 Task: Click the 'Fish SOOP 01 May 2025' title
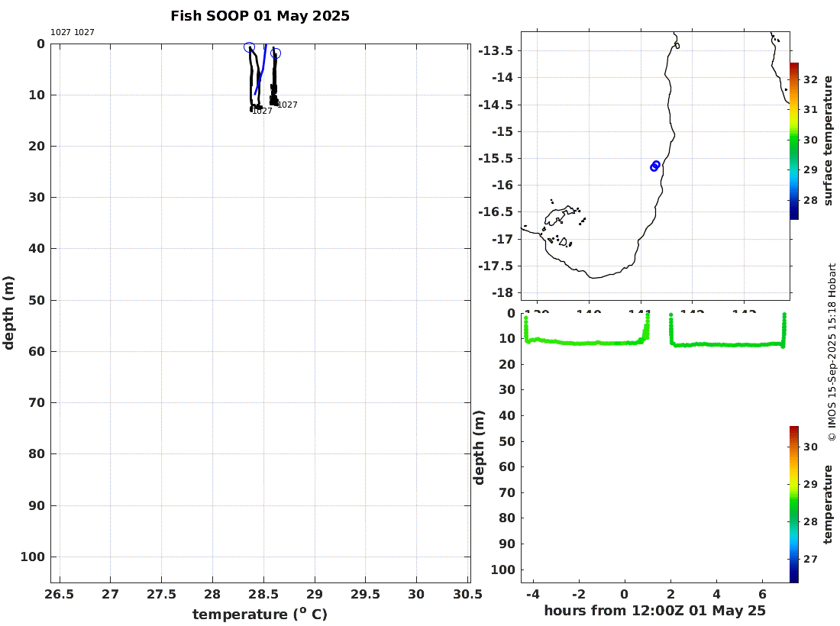click(x=260, y=16)
